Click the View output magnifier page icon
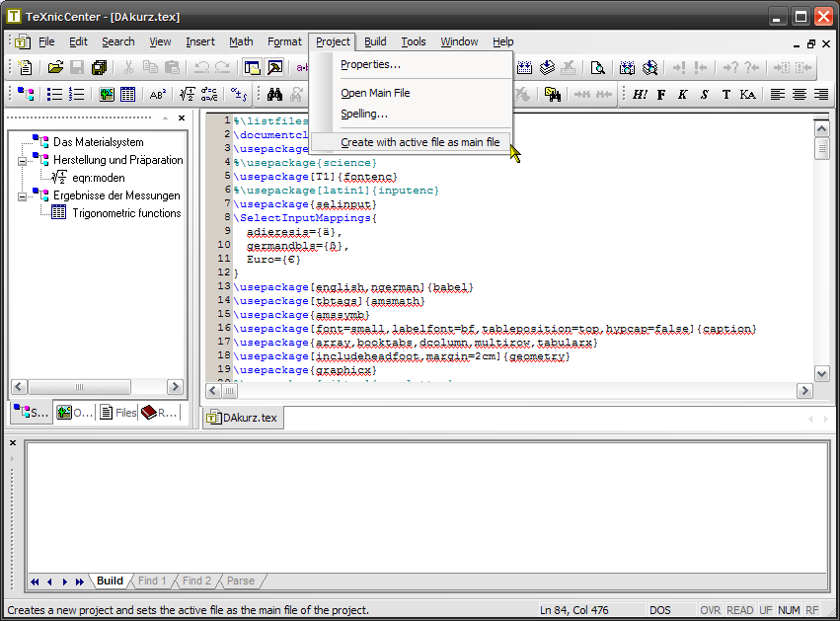 coord(597,67)
